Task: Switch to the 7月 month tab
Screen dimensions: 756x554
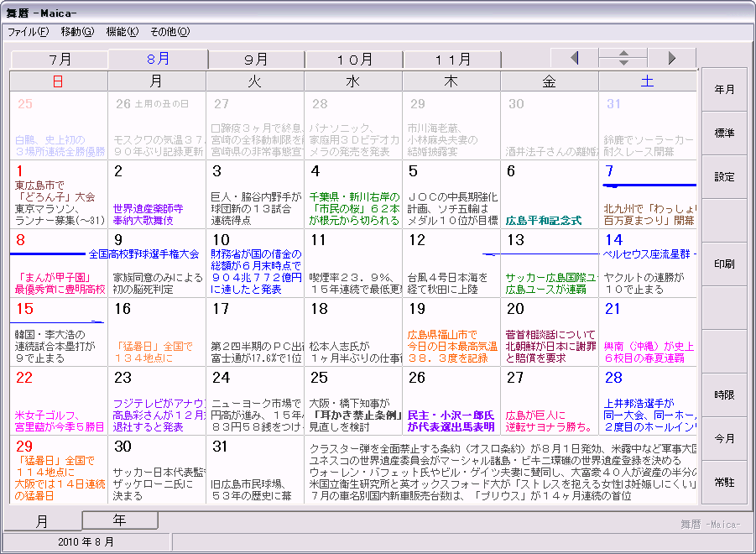Action: click(60, 60)
